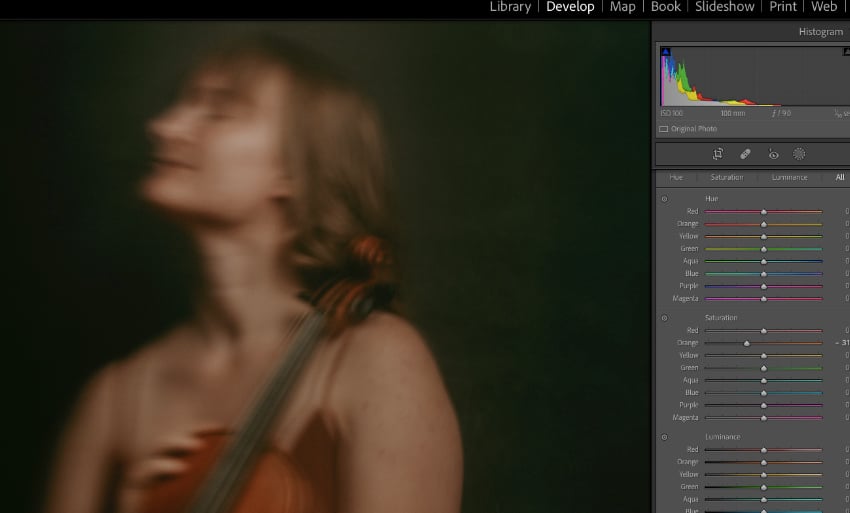Screen dimensions: 850x513
Task: Adjust the Hue Red slider
Action: pyautogui.click(x=763, y=211)
